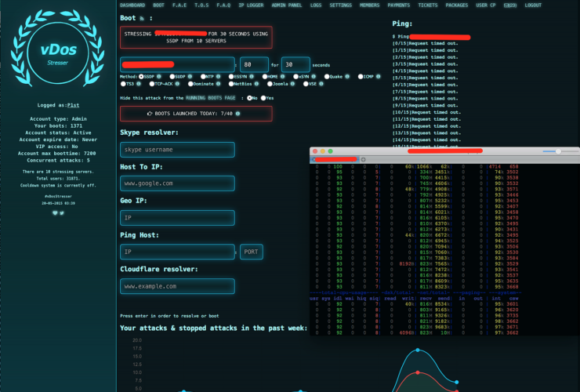Screen dimensions: 580x392
Task: Click the PORT button beside Ping Host
Action: coord(251,252)
